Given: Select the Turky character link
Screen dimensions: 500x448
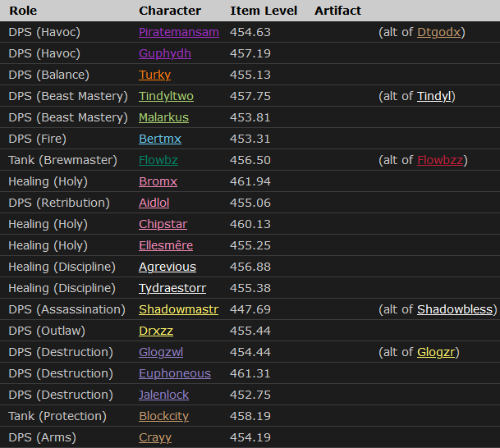Looking at the screenshot, I should click(x=155, y=75).
